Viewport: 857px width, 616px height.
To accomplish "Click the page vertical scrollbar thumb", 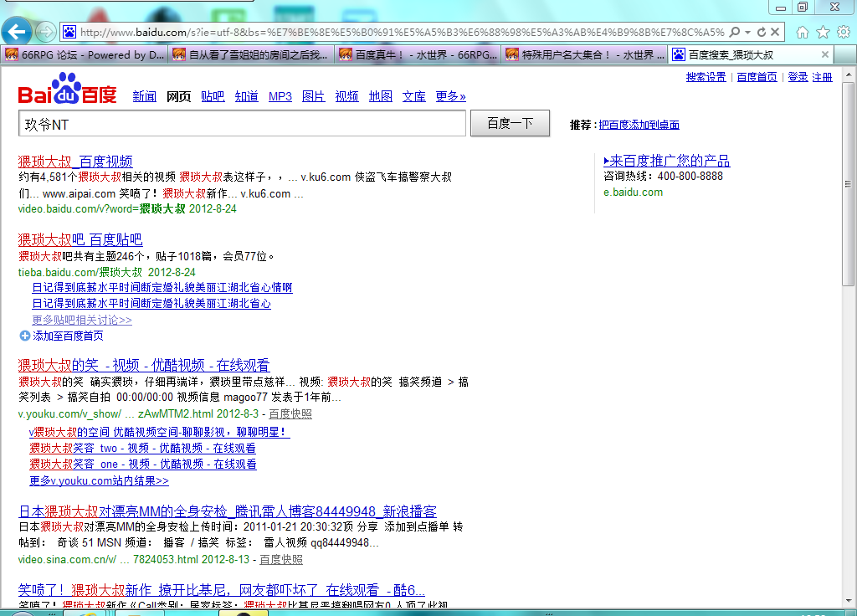I will click(x=848, y=183).
